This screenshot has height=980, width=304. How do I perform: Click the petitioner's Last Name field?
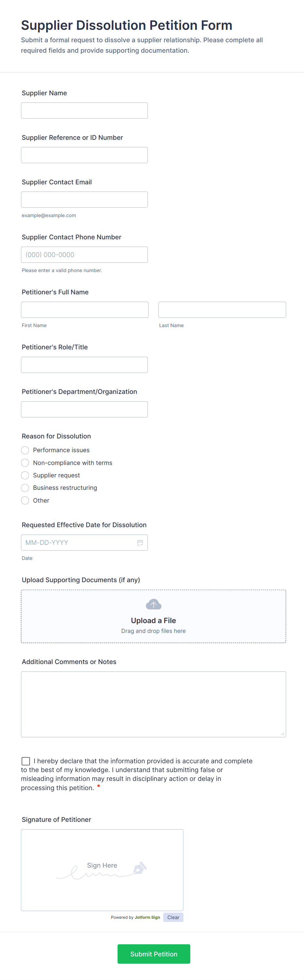tap(222, 310)
